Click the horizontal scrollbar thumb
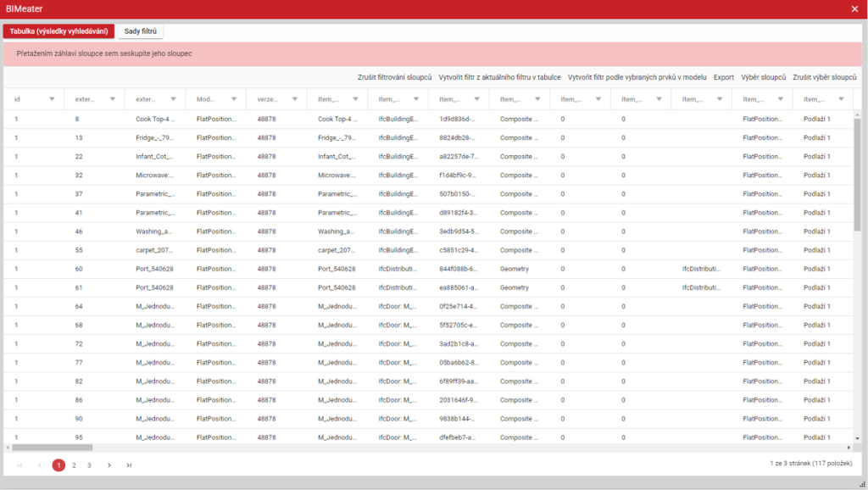The height and width of the screenshot is (490, 868). [x=51, y=447]
